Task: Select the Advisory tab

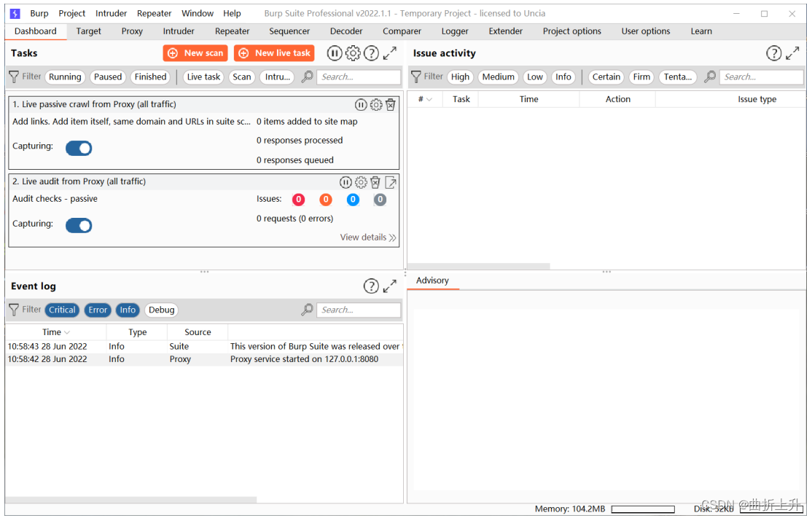Action: pyautogui.click(x=432, y=280)
